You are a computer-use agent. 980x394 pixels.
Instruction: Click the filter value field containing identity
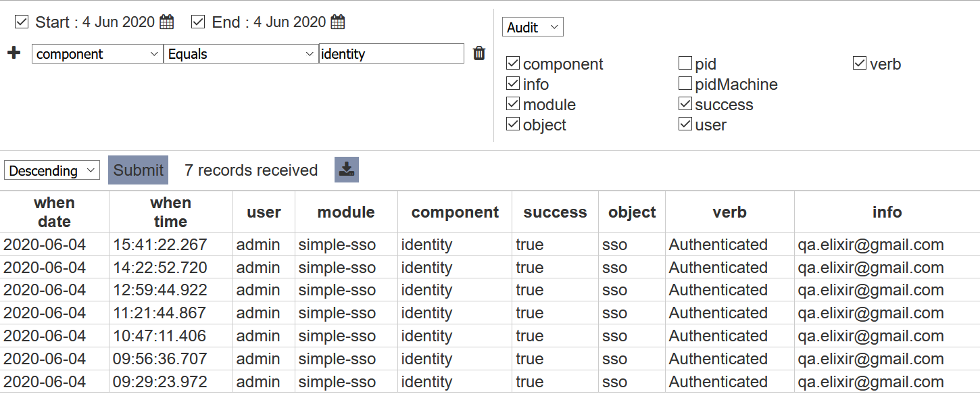coord(391,53)
